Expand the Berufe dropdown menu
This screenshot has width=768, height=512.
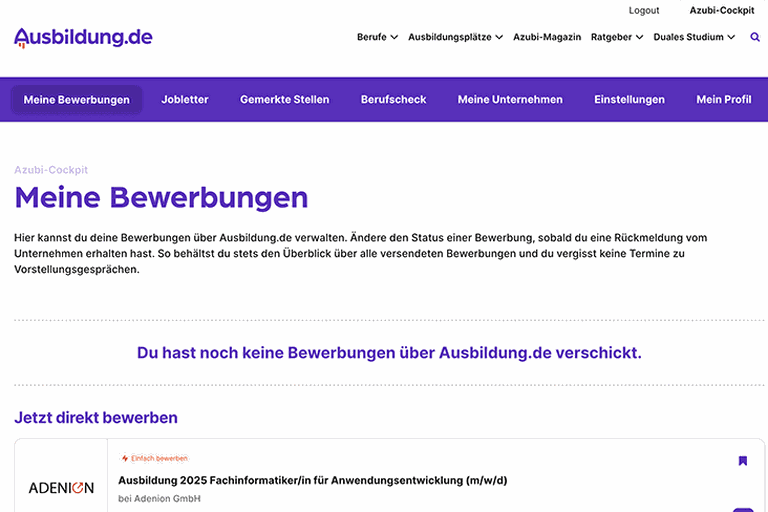377,37
